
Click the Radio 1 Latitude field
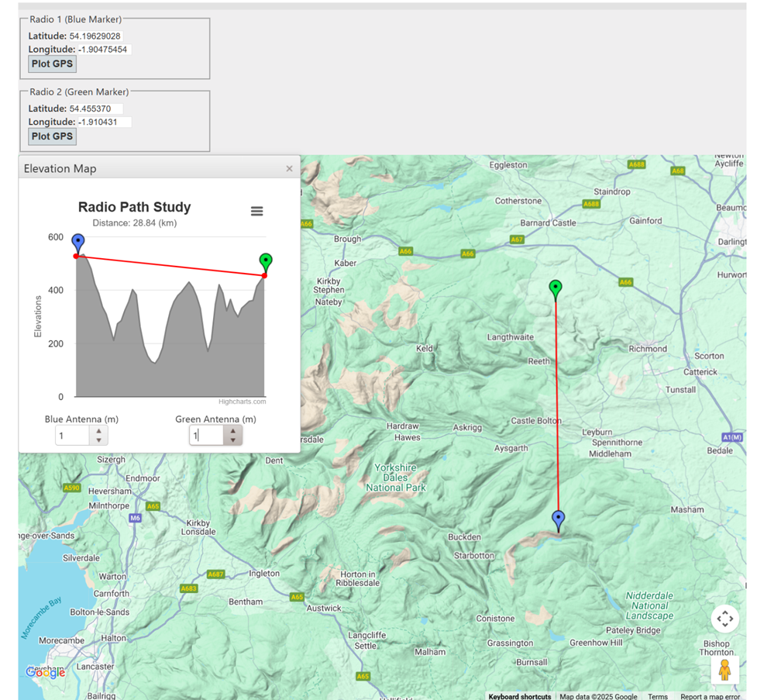coord(95,36)
